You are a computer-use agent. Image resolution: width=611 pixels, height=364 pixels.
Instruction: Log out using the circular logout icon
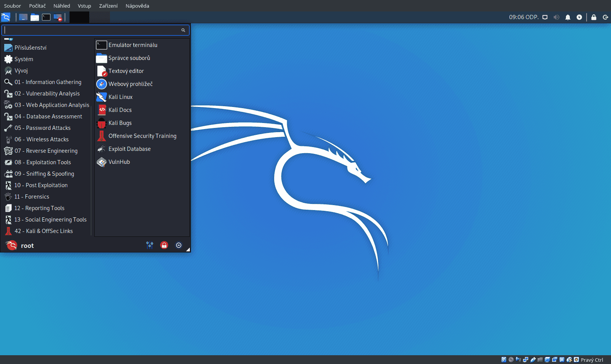tap(178, 245)
